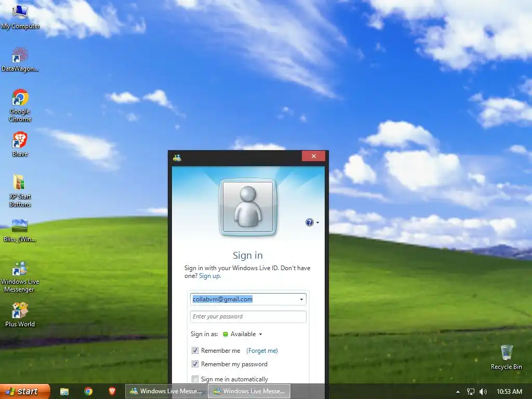Click the user display picture placeholder

click(x=248, y=207)
